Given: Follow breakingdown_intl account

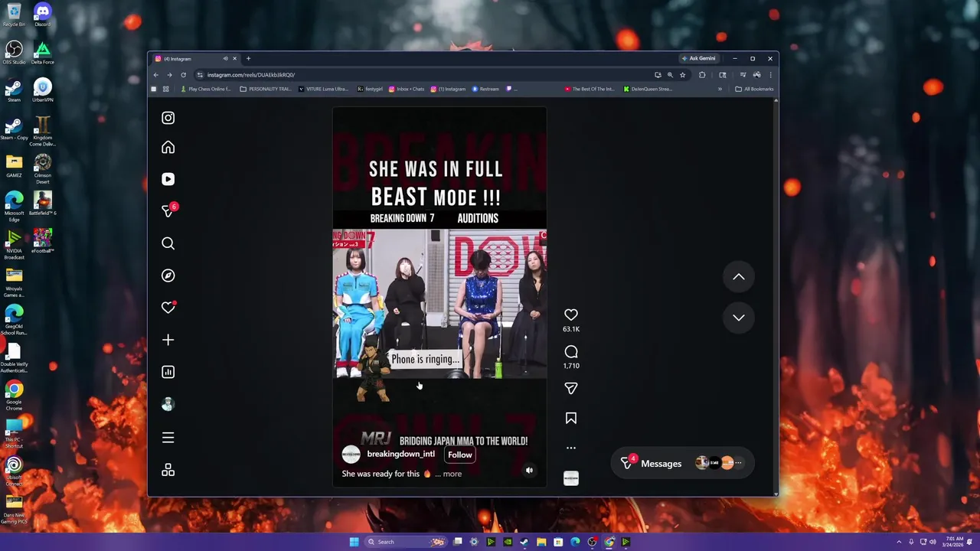Looking at the screenshot, I should 459,455.
